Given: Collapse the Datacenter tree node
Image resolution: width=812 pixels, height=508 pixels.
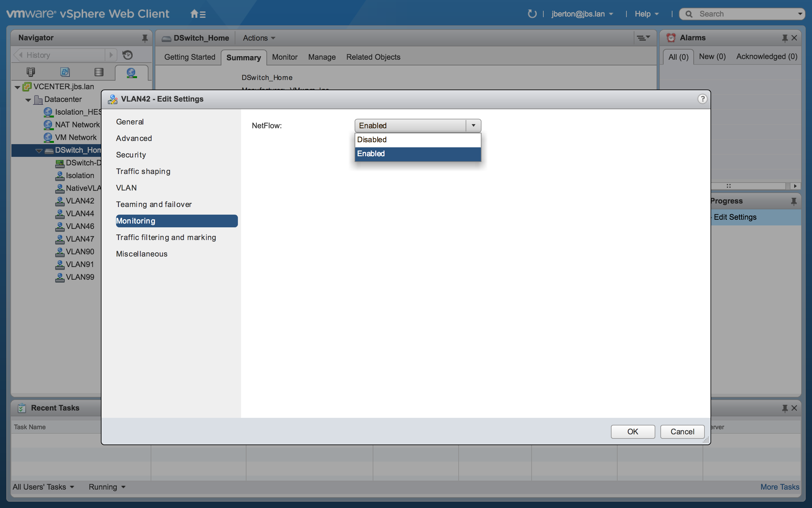Looking at the screenshot, I should [x=28, y=100].
